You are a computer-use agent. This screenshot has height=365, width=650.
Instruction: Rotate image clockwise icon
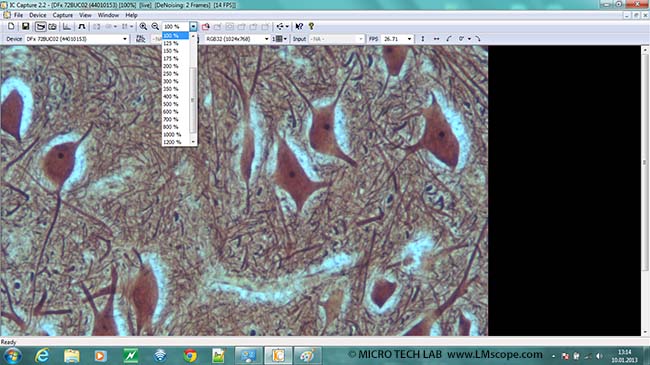click(x=478, y=39)
